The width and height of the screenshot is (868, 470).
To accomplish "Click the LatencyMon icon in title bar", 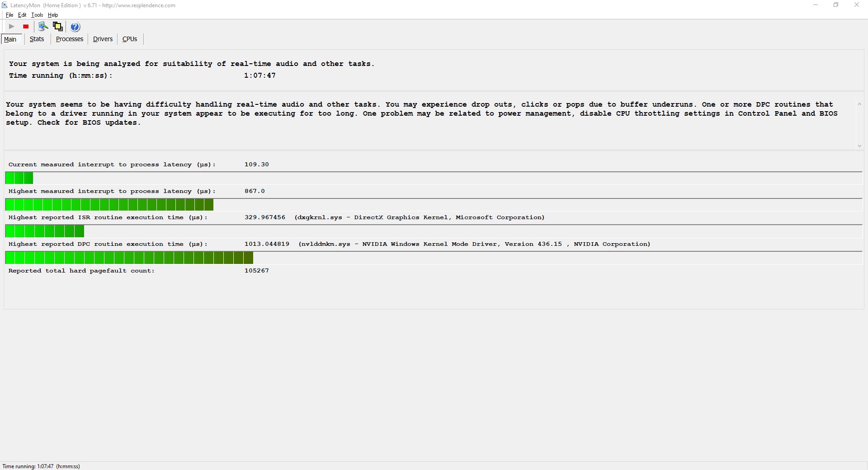I will tap(5, 5).
